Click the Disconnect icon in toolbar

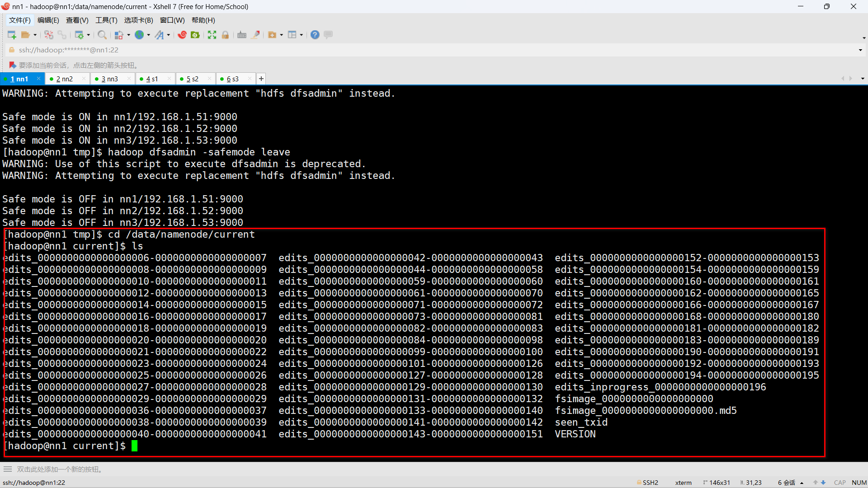49,35
